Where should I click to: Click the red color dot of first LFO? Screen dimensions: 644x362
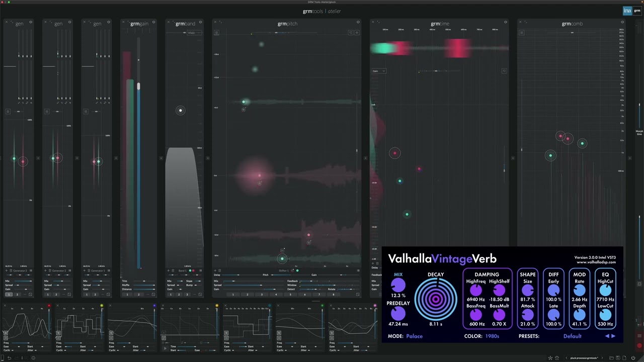click(x=49, y=305)
